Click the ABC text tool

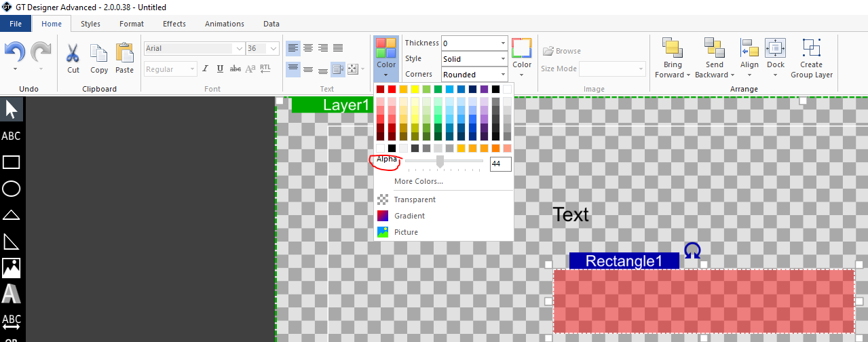click(12, 136)
